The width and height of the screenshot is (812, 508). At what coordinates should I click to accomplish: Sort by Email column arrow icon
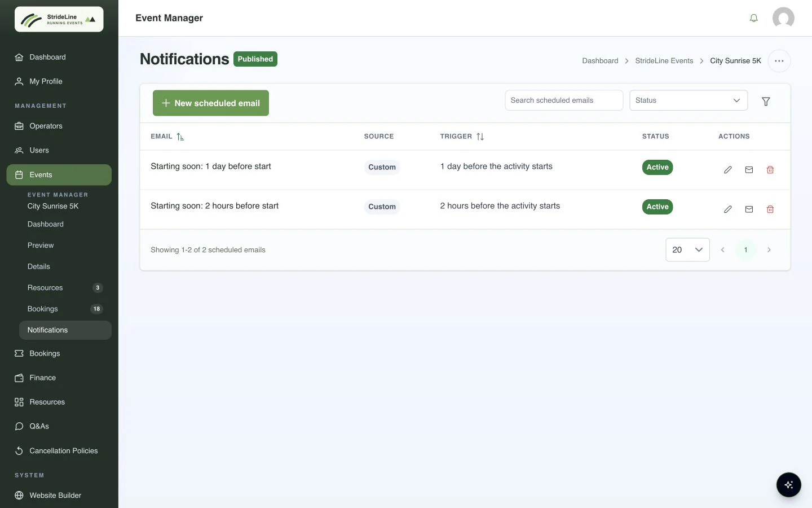(x=180, y=137)
